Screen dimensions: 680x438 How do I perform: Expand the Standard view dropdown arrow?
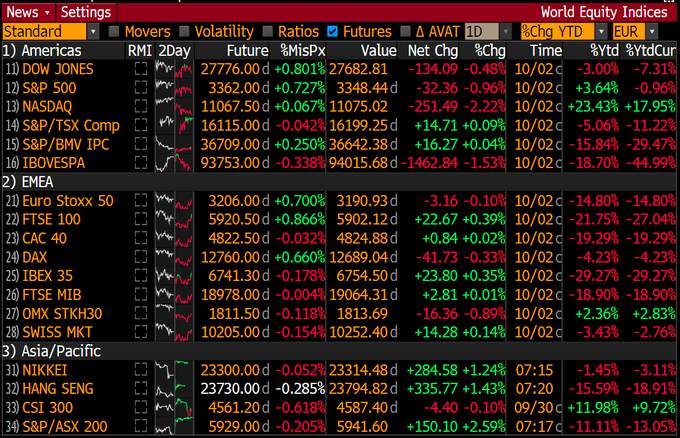92,32
